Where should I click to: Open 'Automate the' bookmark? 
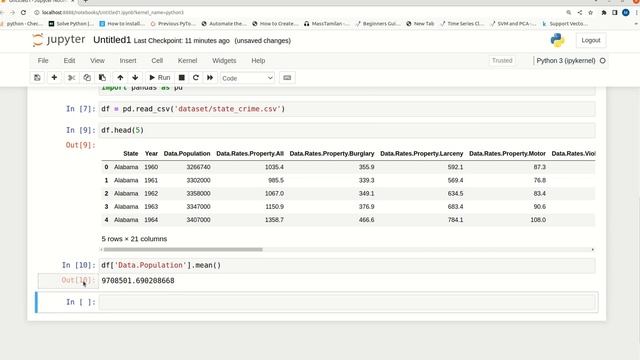point(224,24)
